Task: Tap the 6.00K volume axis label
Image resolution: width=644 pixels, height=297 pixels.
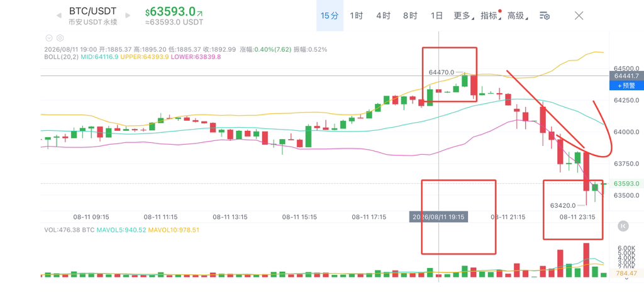Action: pos(627,248)
